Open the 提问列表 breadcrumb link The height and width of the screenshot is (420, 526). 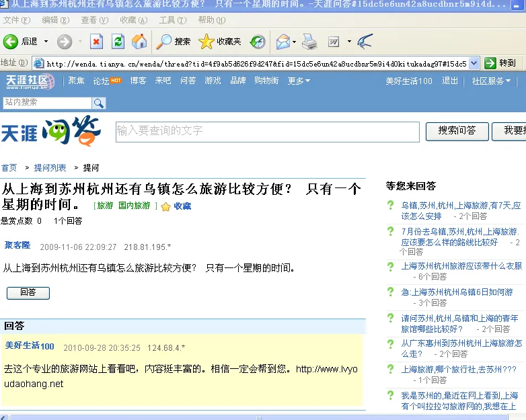(x=50, y=167)
